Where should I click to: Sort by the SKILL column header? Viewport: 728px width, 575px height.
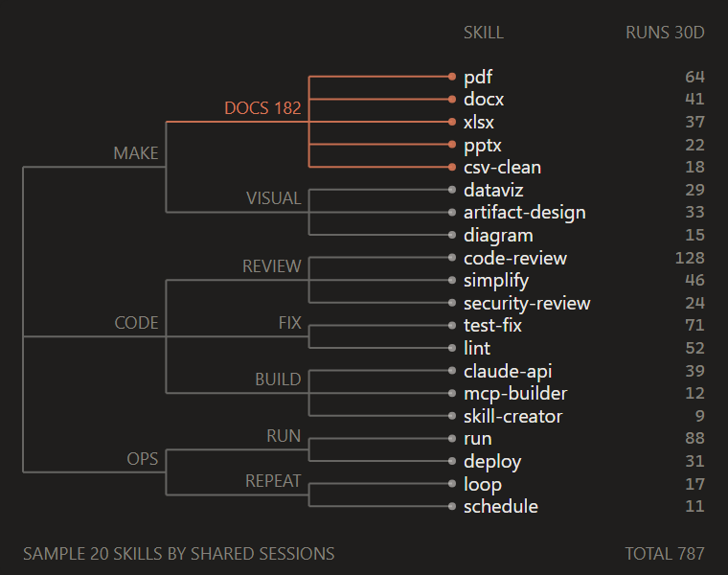click(x=484, y=33)
